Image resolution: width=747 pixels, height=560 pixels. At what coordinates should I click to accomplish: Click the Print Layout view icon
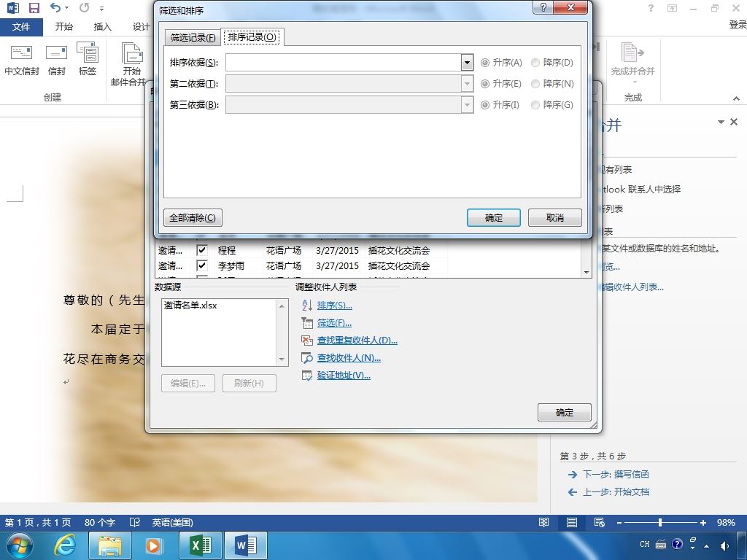[x=572, y=522]
